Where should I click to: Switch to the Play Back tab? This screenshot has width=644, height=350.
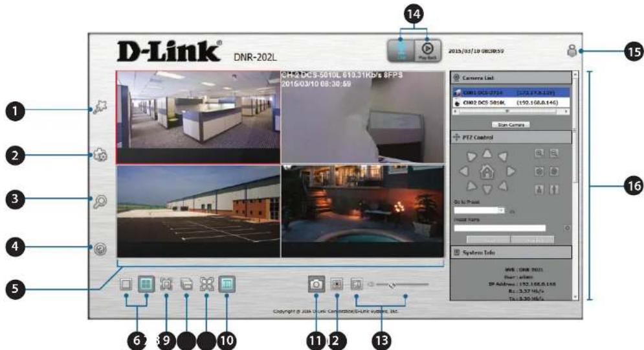[428, 51]
